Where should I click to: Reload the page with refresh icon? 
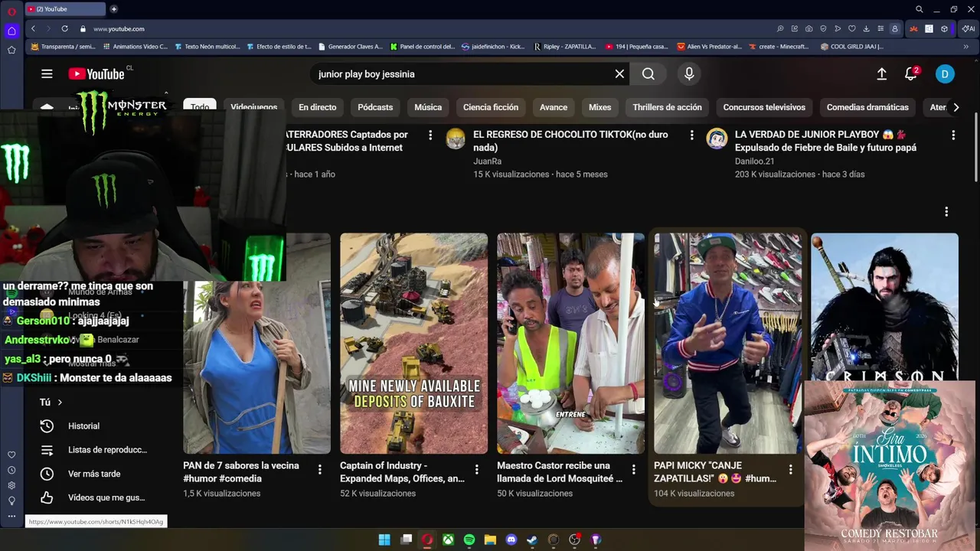[x=64, y=28]
